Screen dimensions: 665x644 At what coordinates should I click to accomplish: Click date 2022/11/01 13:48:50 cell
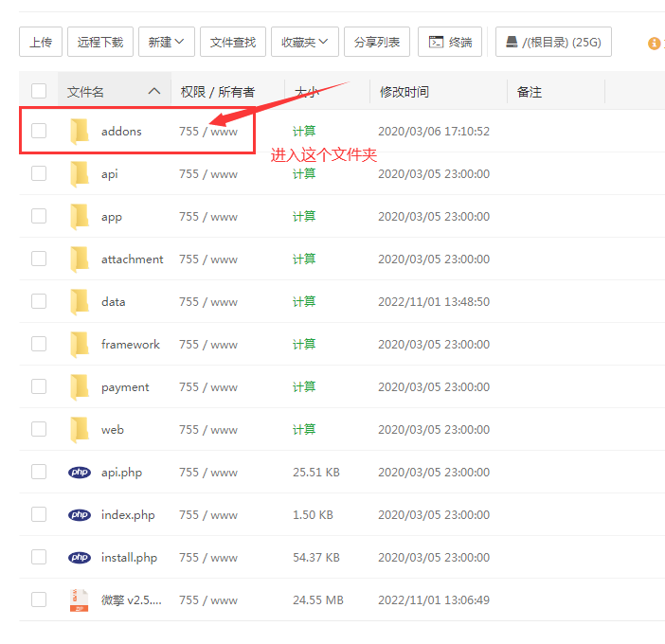434,302
